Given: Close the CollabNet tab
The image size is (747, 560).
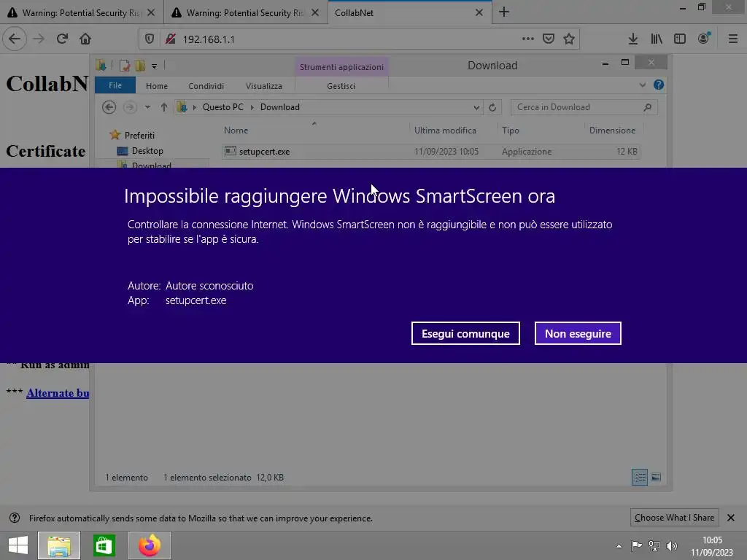Looking at the screenshot, I should (x=479, y=13).
